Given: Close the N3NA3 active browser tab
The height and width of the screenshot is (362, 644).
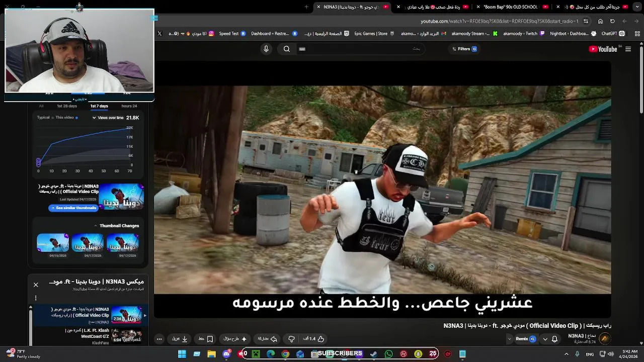Looking at the screenshot, I should click(318, 7).
